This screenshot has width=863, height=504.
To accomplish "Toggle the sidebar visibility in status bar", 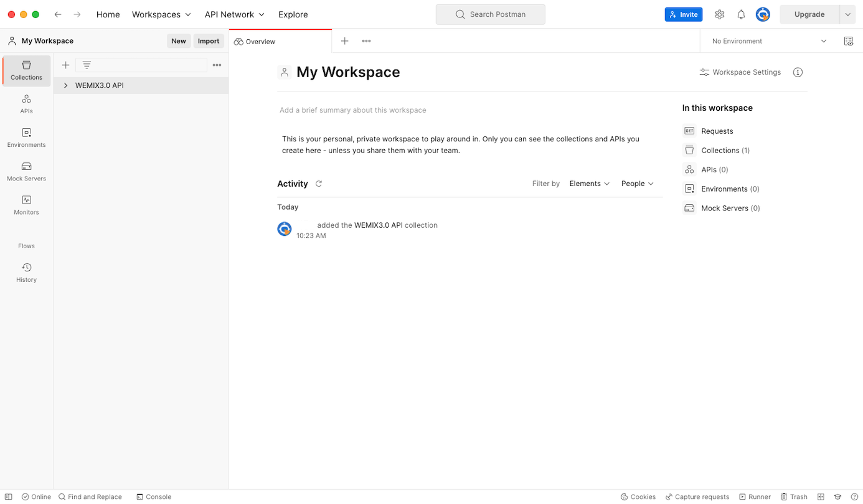I will pyautogui.click(x=9, y=497).
